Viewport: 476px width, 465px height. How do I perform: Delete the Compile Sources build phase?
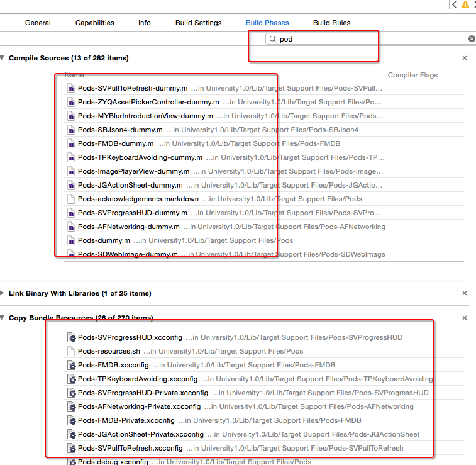tap(465, 58)
